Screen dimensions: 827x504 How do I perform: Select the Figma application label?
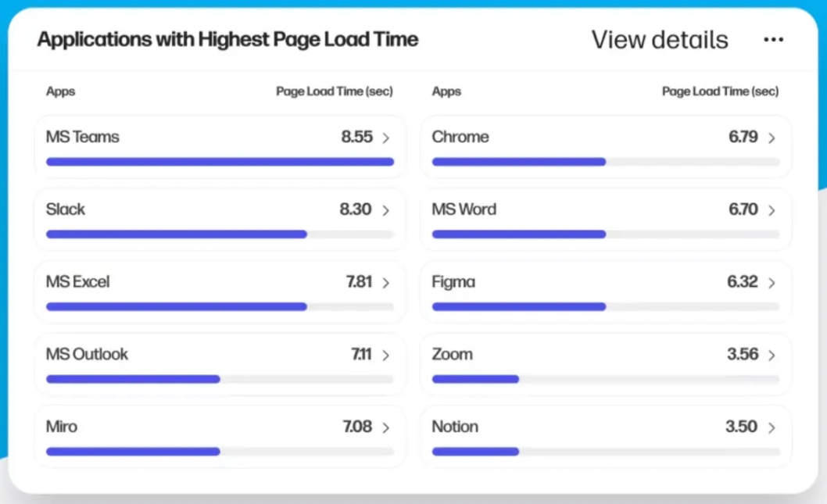coord(453,282)
